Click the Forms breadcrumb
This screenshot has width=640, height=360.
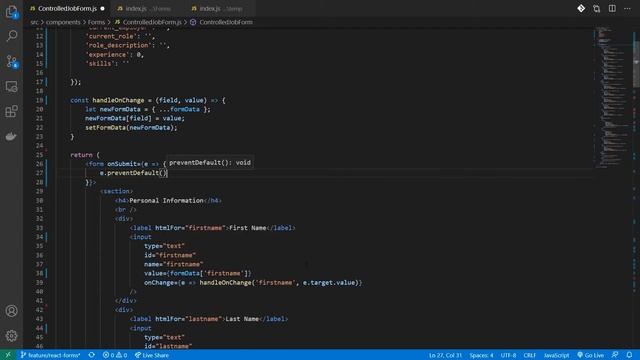96,22
